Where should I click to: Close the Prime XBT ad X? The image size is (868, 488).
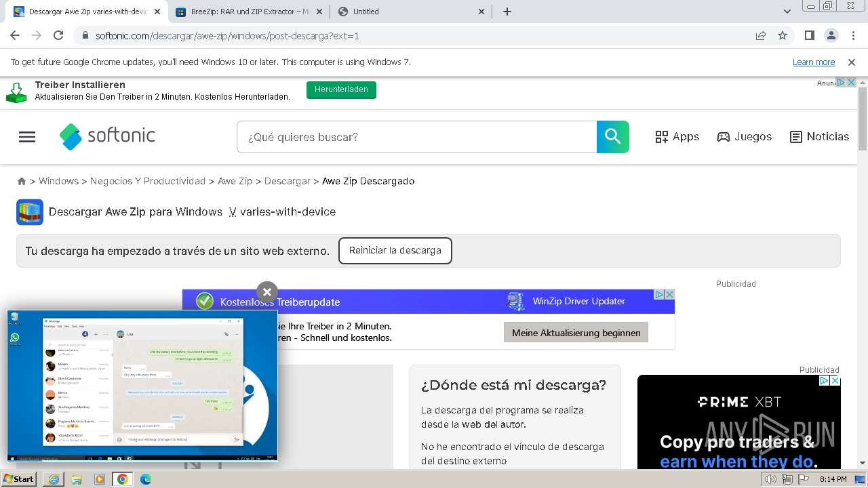(835, 381)
